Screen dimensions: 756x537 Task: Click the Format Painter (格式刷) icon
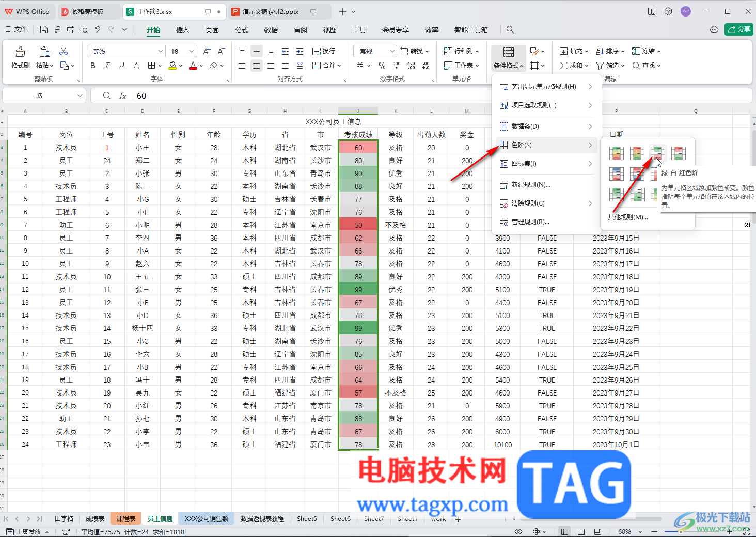click(20, 52)
